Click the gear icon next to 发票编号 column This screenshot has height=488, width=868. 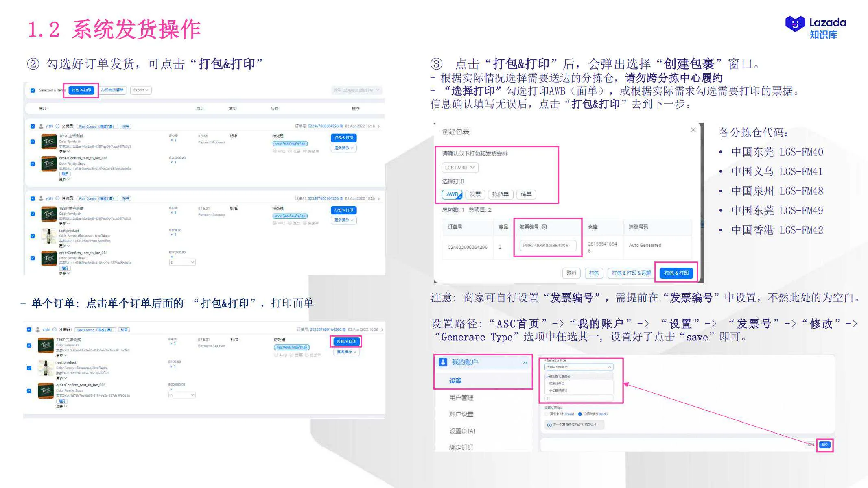544,227
